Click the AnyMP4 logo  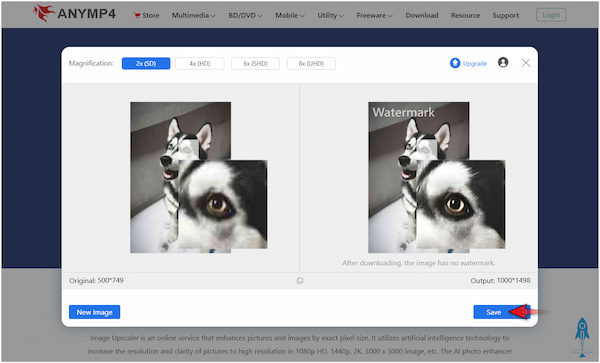(74, 14)
